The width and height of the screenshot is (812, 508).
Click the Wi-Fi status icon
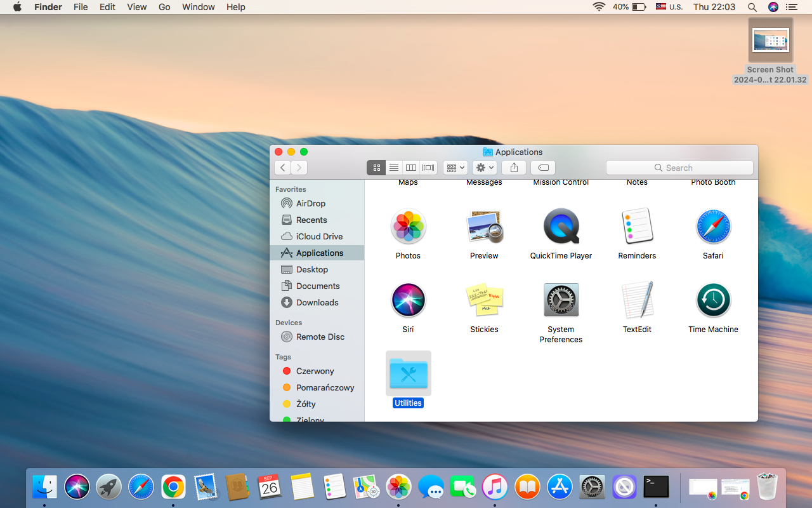pos(599,7)
